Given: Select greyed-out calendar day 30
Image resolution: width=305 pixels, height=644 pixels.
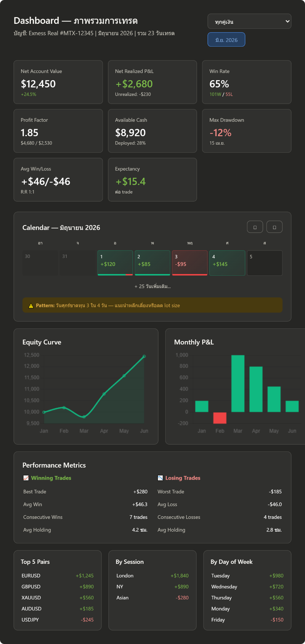Looking at the screenshot, I should [x=40, y=263].
